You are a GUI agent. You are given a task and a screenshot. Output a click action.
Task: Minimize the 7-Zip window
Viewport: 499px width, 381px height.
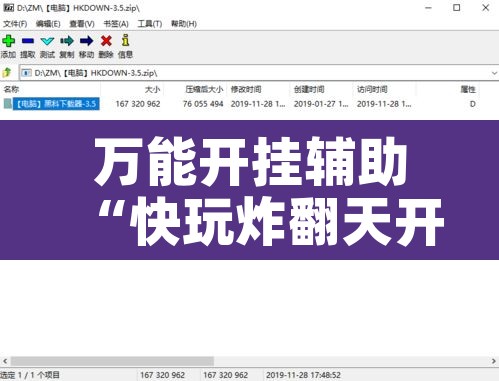click(428, 8)
